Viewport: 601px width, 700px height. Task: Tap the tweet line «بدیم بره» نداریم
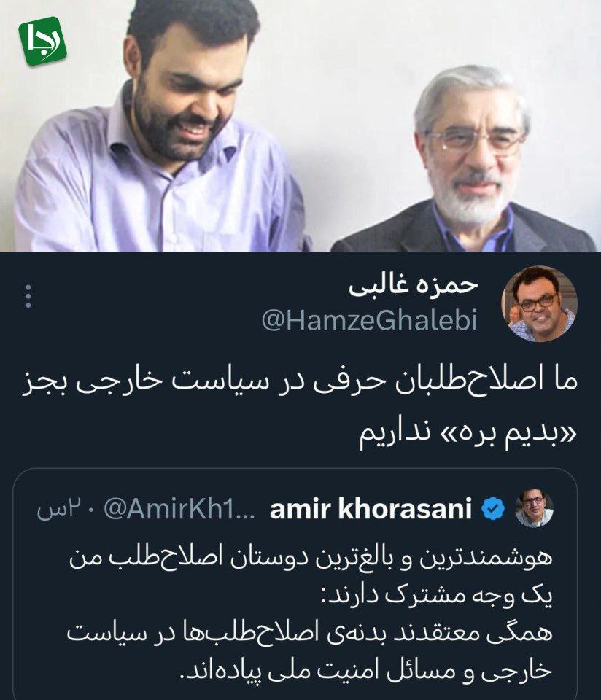(468, 435)
